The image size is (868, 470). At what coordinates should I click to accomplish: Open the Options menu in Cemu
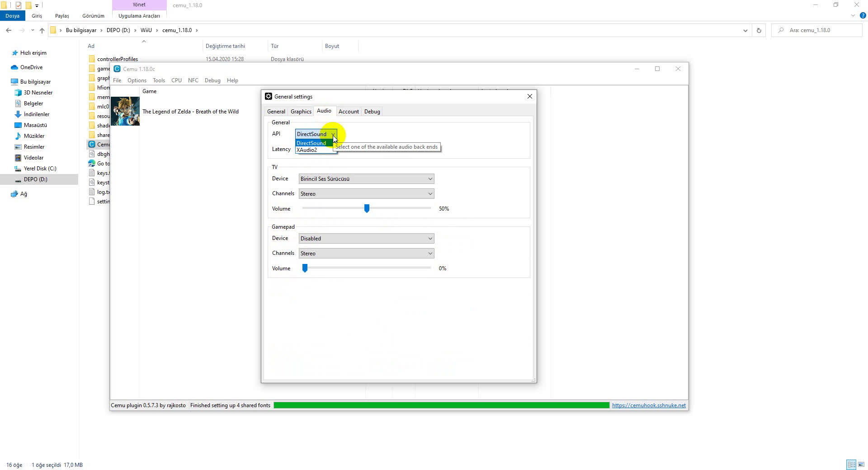137,80
